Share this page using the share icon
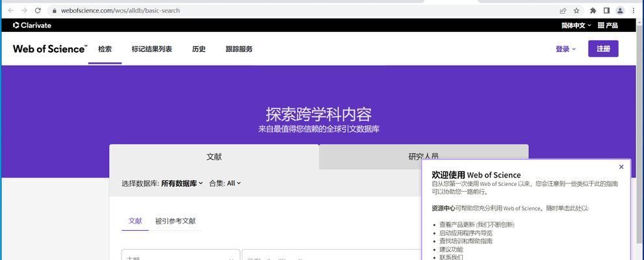This screenshot has height=260, width=644. [x=563, y=10]
